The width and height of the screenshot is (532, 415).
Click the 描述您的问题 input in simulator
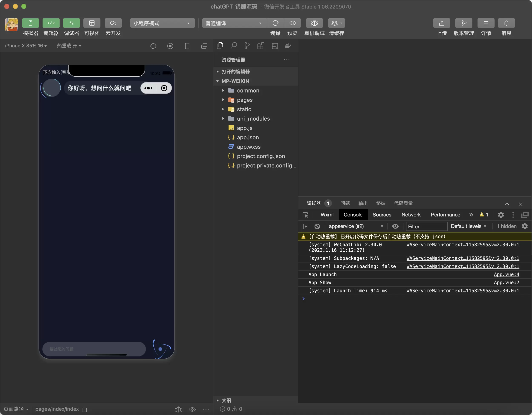click(94, 349)
